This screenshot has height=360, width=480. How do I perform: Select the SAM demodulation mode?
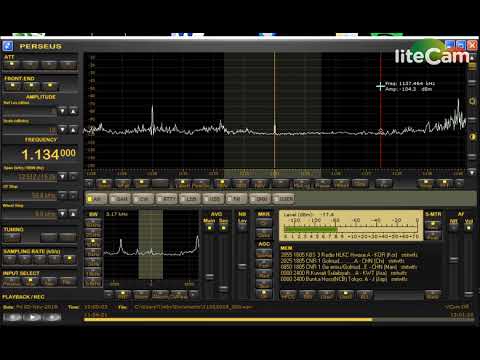coord(119,199)
